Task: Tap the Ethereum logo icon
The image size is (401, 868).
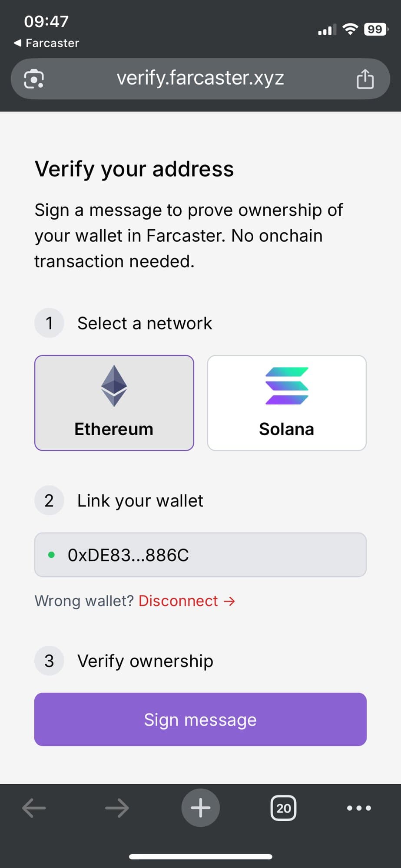Action: click(x=114, y=386)
